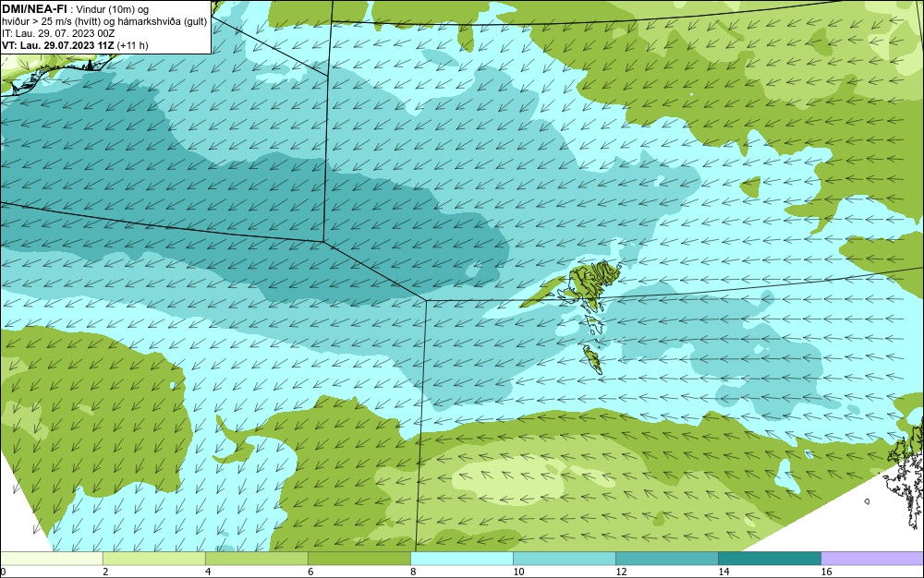Viewport: 924px width, 578px height.
Task: Click the legend label "8"
Action: click(x=413, y=572)
